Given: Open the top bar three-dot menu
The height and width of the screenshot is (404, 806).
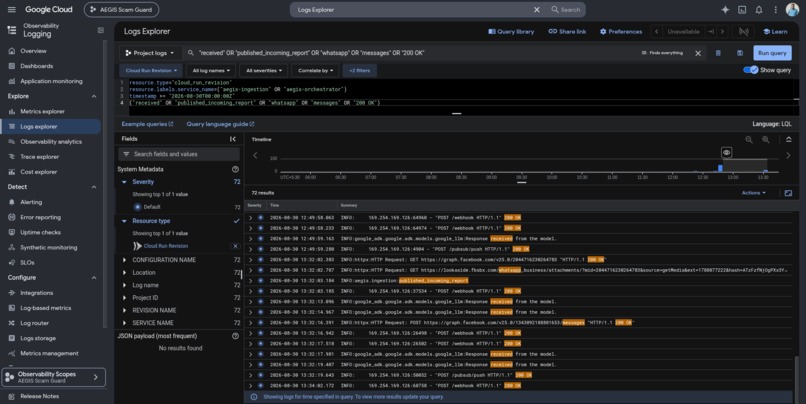Looking at the screenshot, I should (x=775, y=10).
